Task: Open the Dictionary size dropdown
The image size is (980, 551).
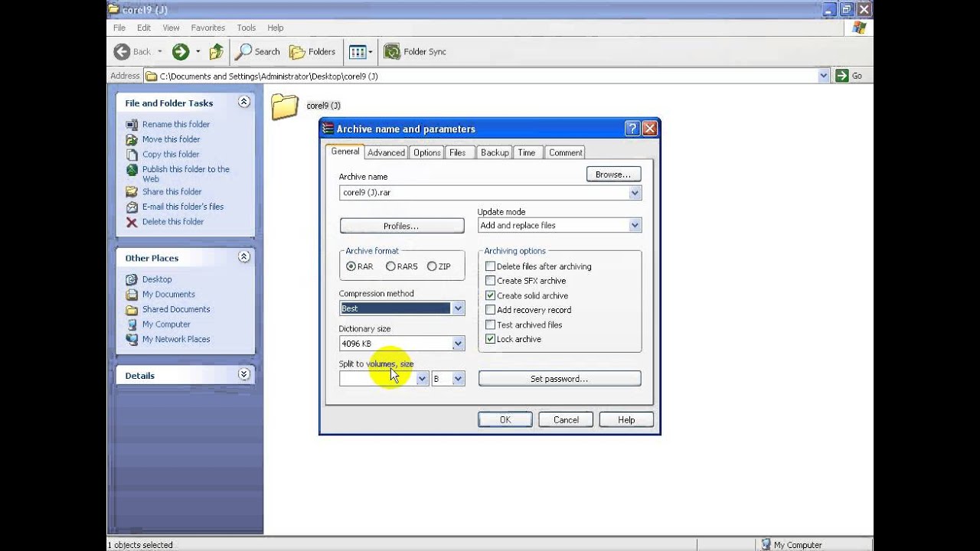Action: 458,344
